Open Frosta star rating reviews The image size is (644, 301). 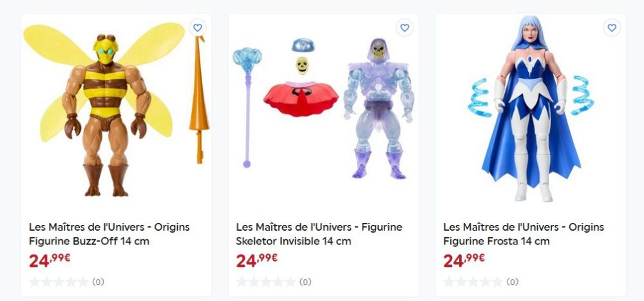point(473,282)
